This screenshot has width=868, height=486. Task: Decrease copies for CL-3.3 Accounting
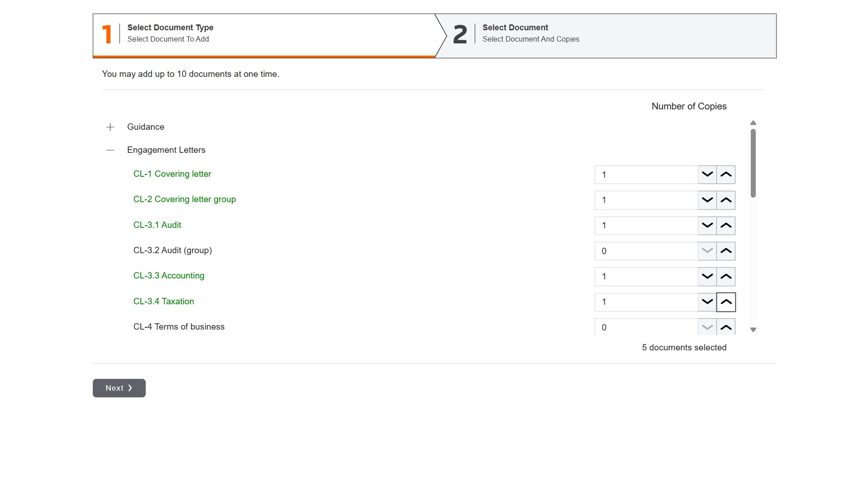coord(707,276)
